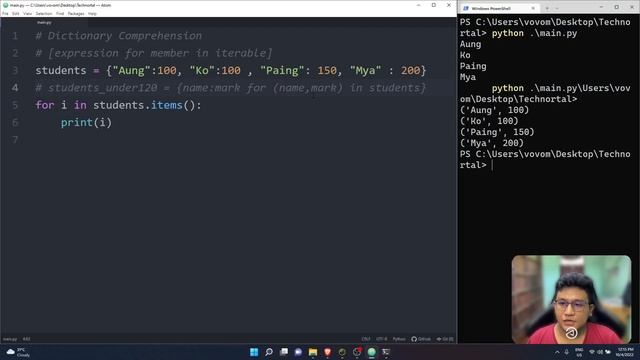Click line number 4 in the gutter
Viewport: 640px width, 360px height.
tap(15, 88)
